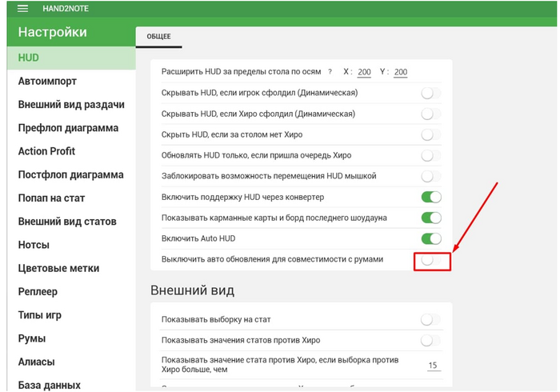Click the Внешний вид heading
560x392 pixels.
(193, 290)
